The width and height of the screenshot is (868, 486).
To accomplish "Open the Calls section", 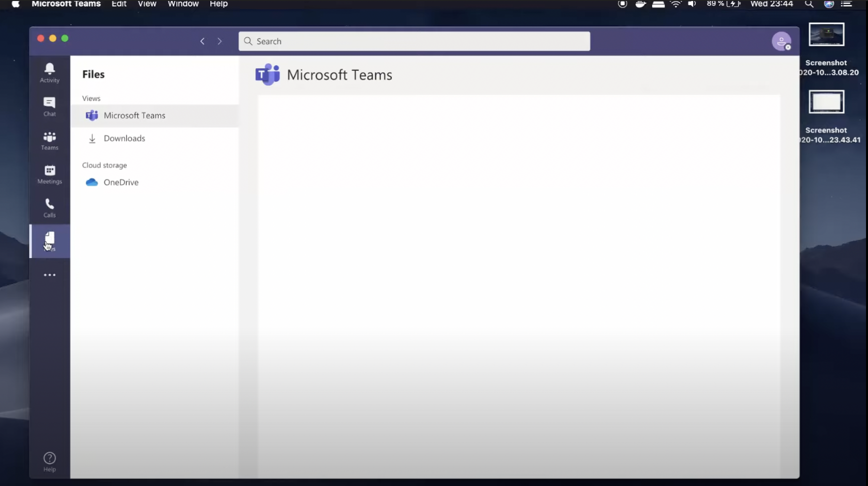I will (50, 208).
